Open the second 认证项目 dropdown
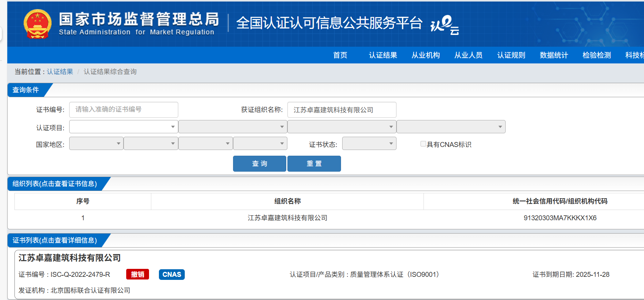 click(233, 127)
